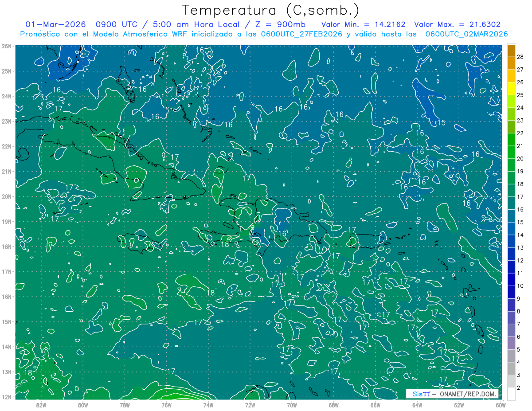Click the "20N" latitude label
This screenshot has width=532, height=411.
pos(6,196)
